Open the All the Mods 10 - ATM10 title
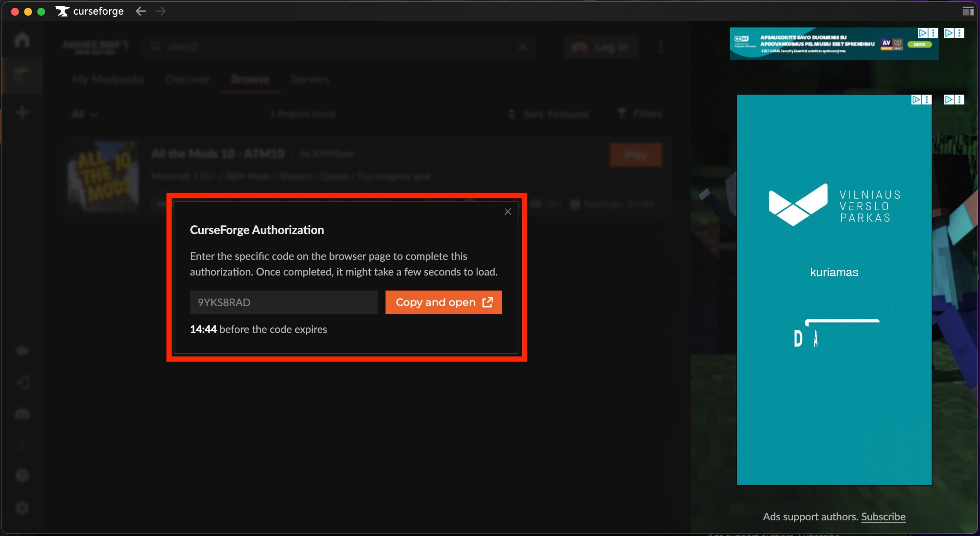This screenshot has width=980, height=536. (x=218, y=154)
